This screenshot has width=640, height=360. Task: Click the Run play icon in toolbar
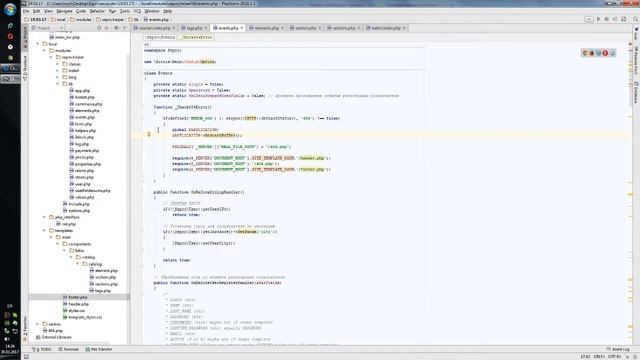[x=598, y=19]
